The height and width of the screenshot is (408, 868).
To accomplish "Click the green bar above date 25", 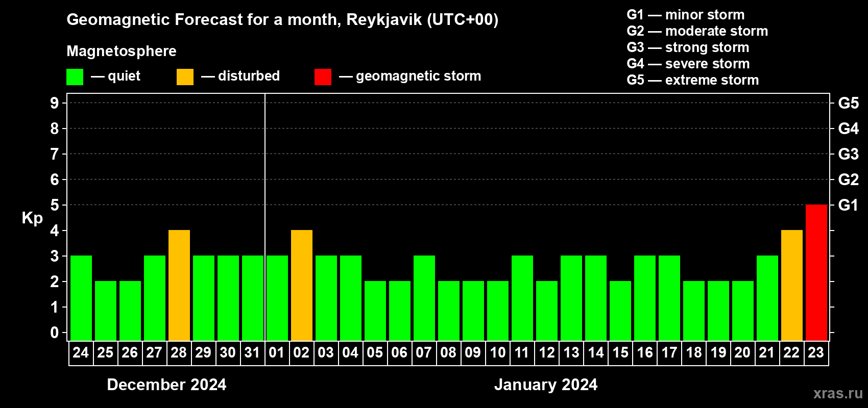I will coord(105,311).
